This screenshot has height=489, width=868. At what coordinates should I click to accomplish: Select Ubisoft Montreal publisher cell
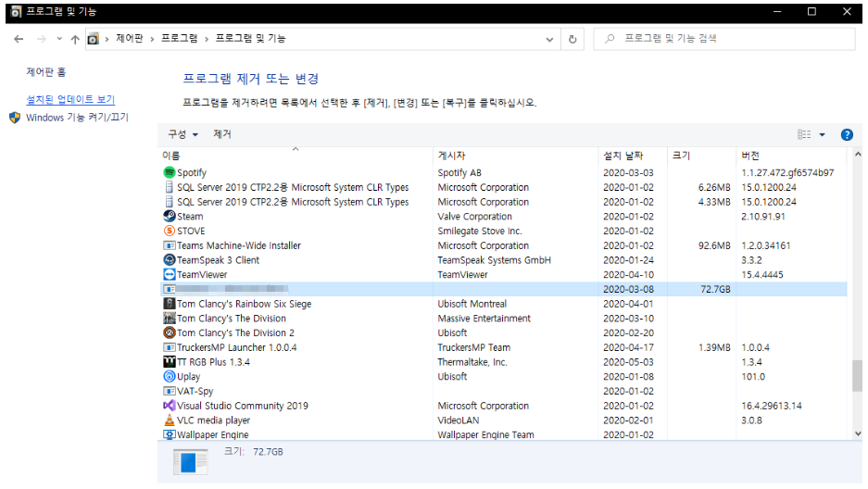[472, 304]
